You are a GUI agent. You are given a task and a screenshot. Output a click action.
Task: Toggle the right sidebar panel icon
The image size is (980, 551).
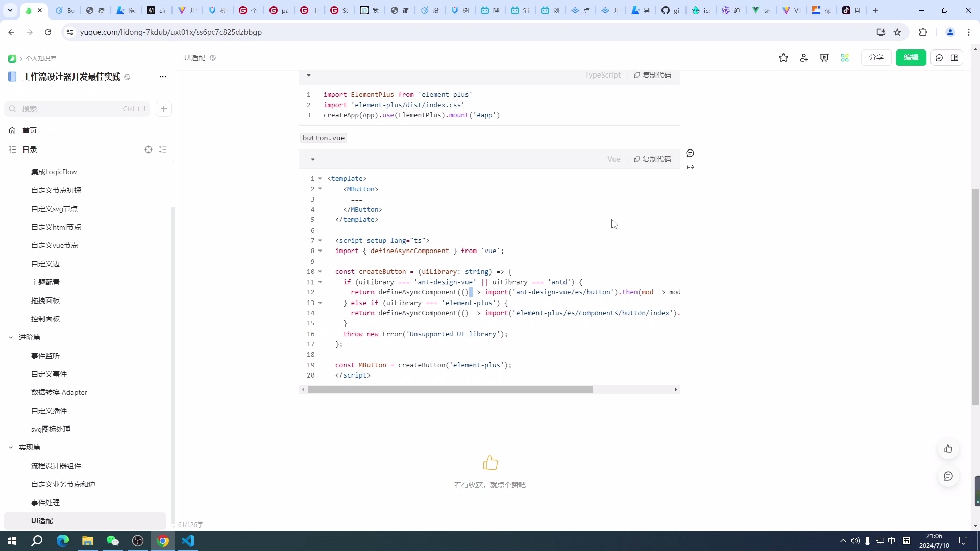(954, 58)
